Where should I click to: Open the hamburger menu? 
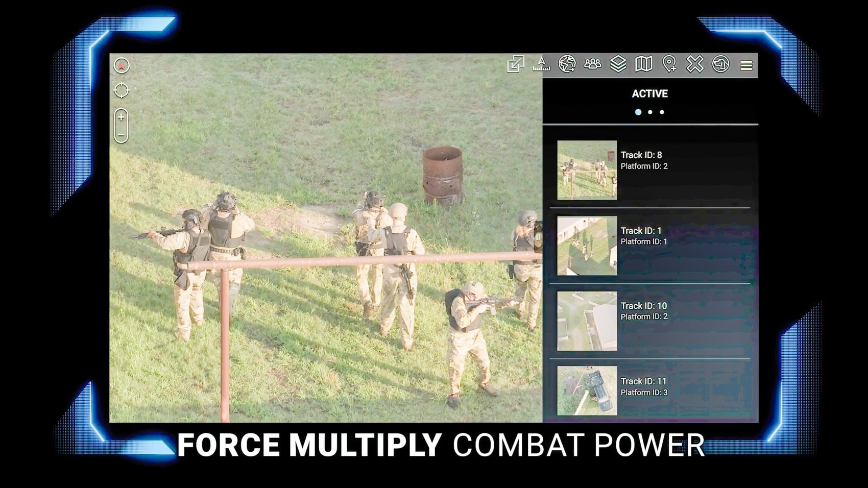[x=746, y=65]
